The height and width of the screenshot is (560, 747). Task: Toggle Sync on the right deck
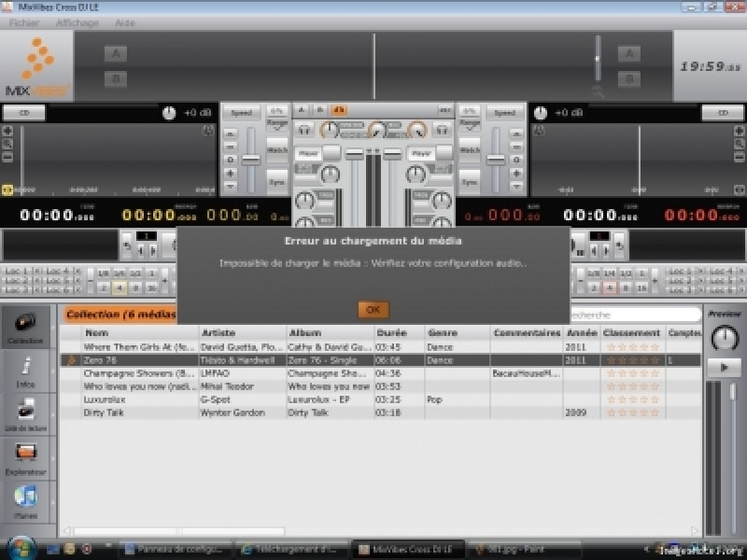[x=470, y=182]
